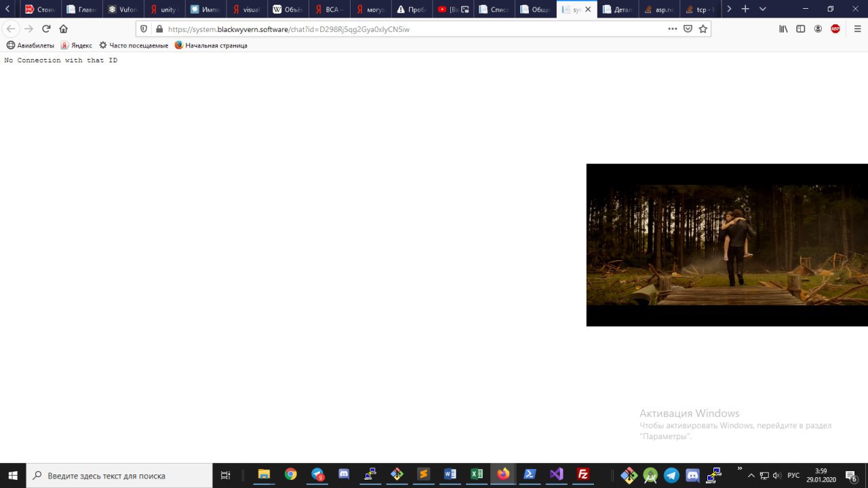Show tracking protection shield info

pos(144,29)
